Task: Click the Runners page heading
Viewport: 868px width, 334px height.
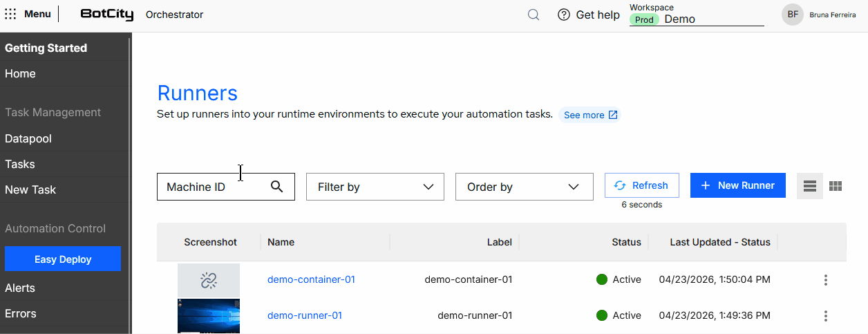Action: click(198, 93)
